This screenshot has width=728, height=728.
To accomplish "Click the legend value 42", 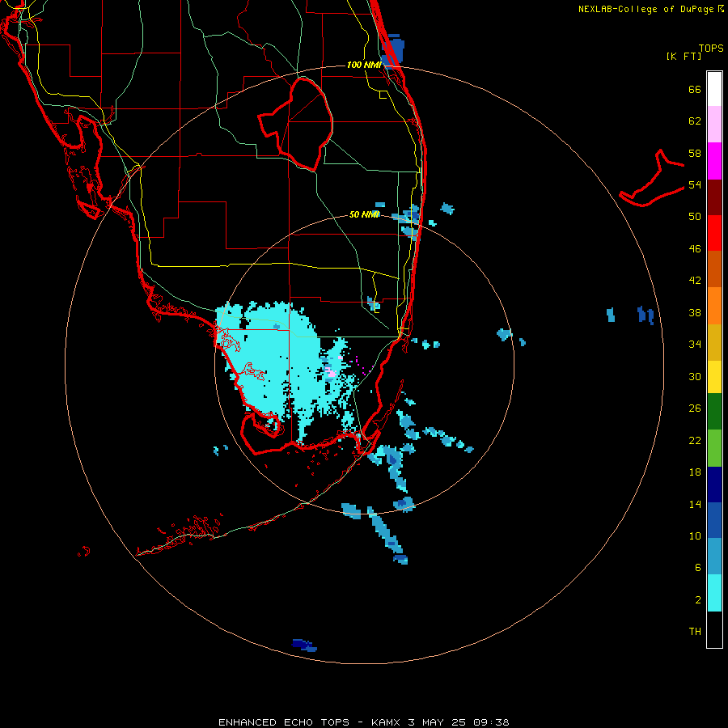I will coord(695,281).
